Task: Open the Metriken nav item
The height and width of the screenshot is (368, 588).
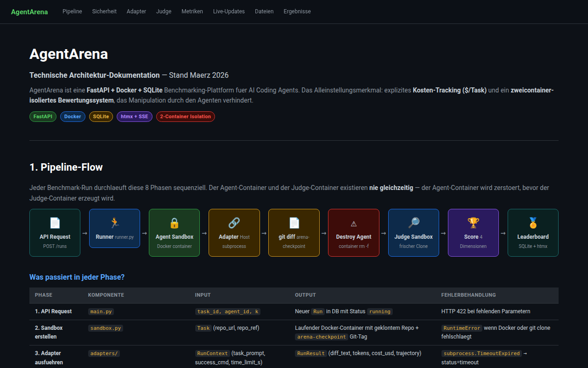Action: [x=192, y=11]
